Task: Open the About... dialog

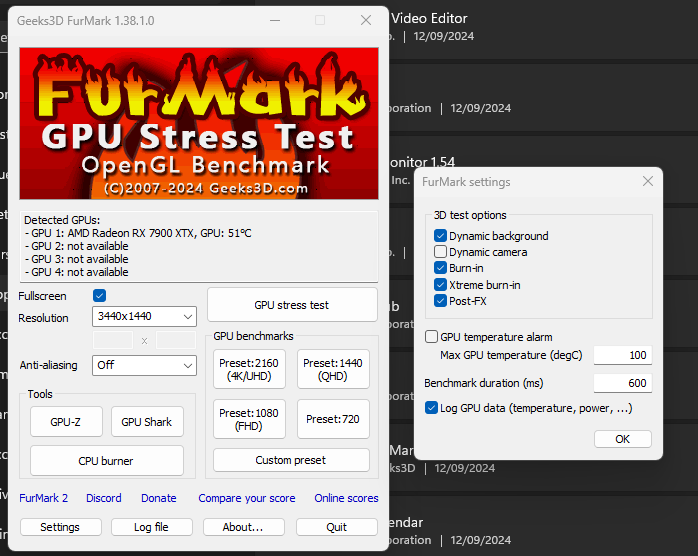Action: (244, 527)
